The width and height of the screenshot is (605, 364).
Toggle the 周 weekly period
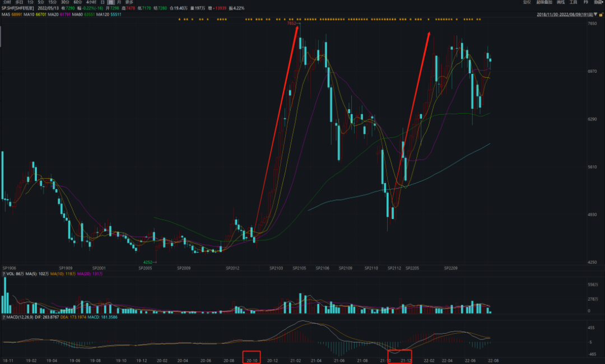[x=110, y=2]
